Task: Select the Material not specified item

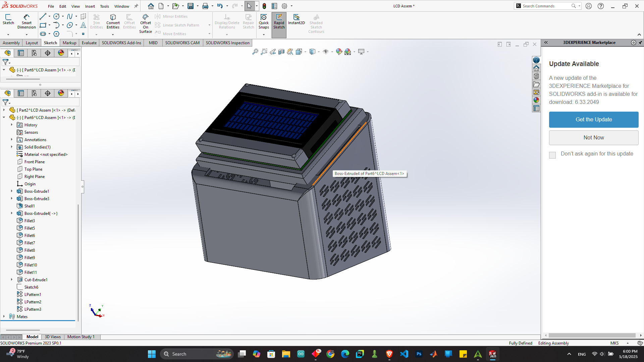Action: tap(46, 155)
